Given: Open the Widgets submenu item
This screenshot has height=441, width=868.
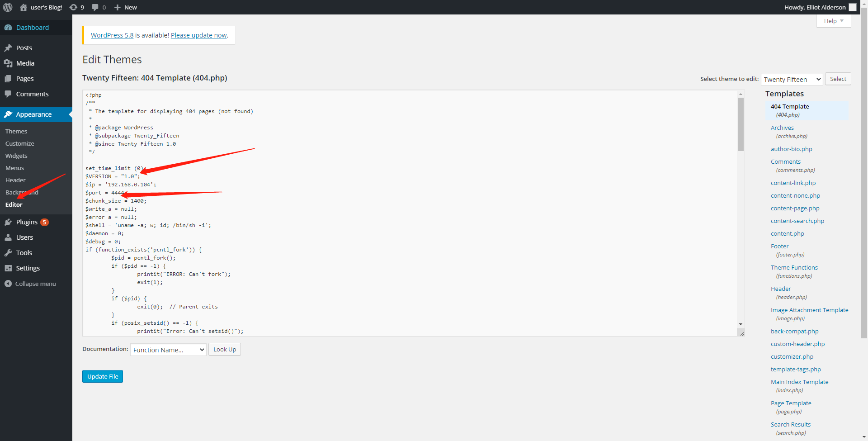Looking at the screenshot, I should (x=16, y=156).
